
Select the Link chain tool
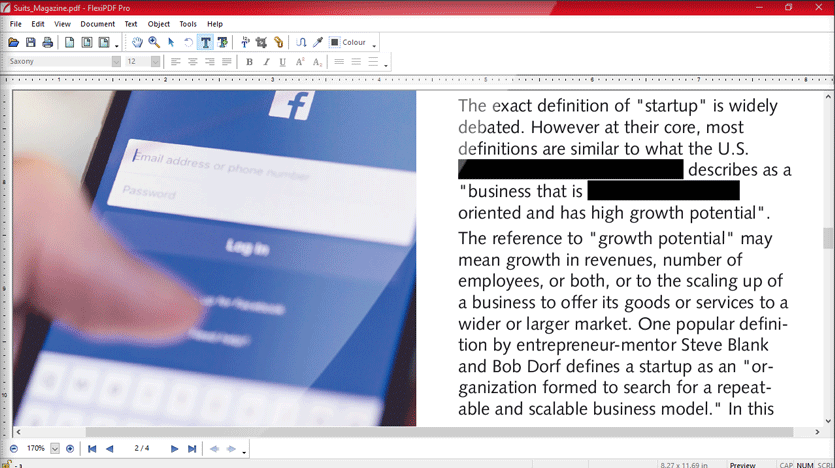[x=279, y=43]
